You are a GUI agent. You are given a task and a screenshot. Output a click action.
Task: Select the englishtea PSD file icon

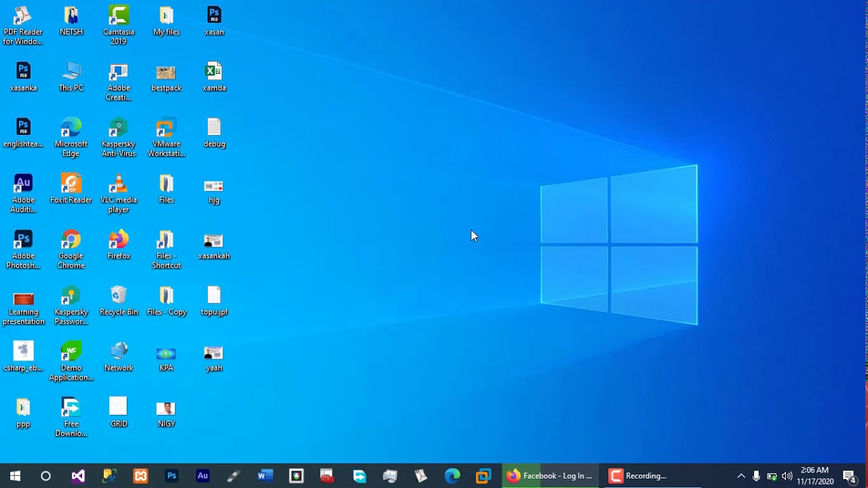coord(23,134)
